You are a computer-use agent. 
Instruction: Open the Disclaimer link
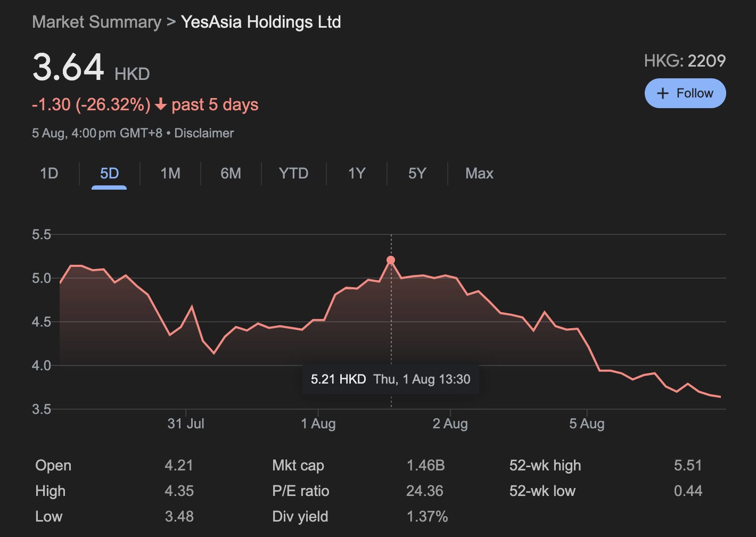coord(204,133)
